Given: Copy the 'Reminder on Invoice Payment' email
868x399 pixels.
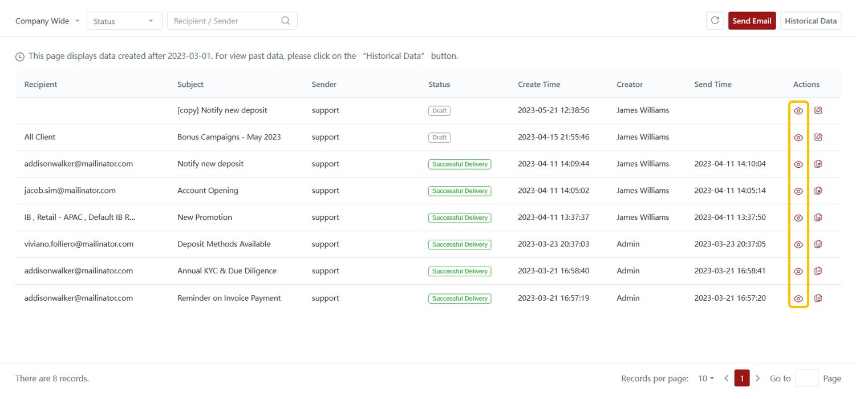Looking at the screenshot, I should click(818, 298).
